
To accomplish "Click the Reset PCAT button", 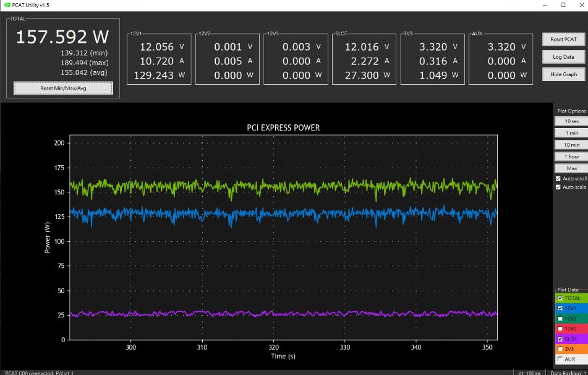I will coord(563,40).
